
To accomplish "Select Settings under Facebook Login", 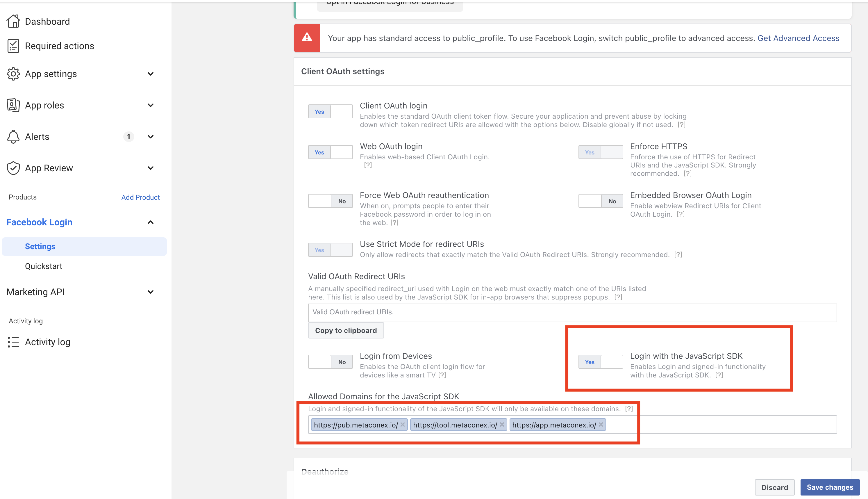I will 40,246.
